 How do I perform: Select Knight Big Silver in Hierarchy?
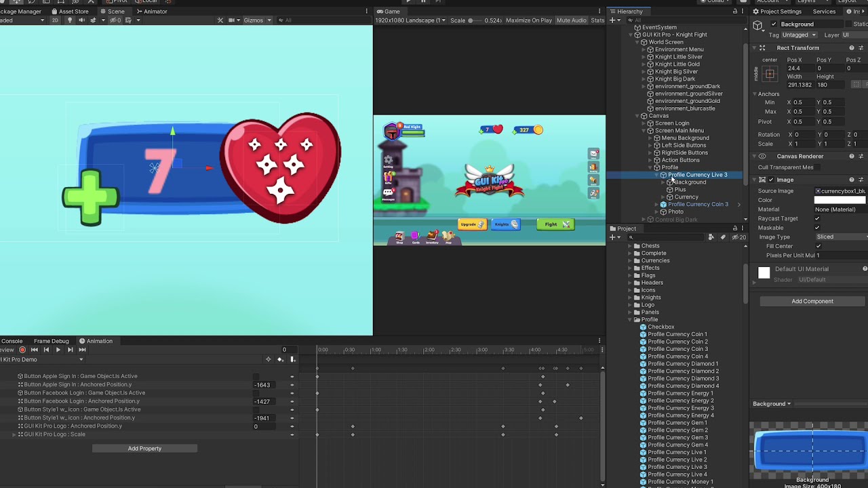point(676,72)
